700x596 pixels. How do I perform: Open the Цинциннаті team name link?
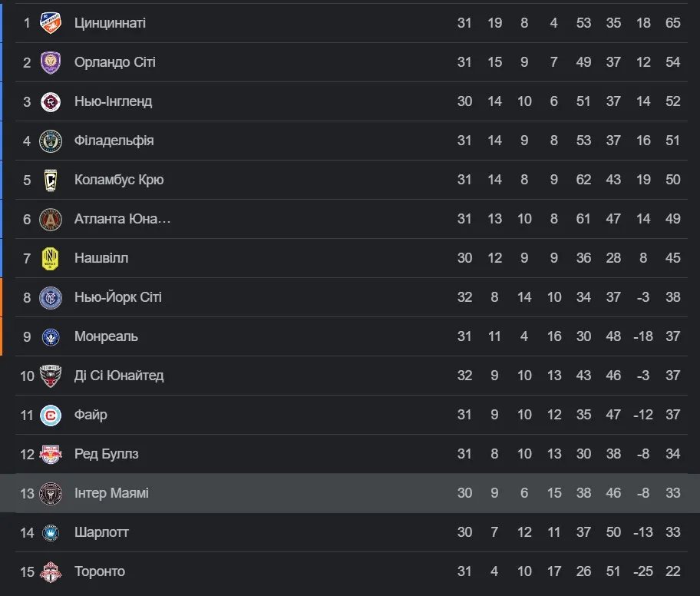point(110,23)
